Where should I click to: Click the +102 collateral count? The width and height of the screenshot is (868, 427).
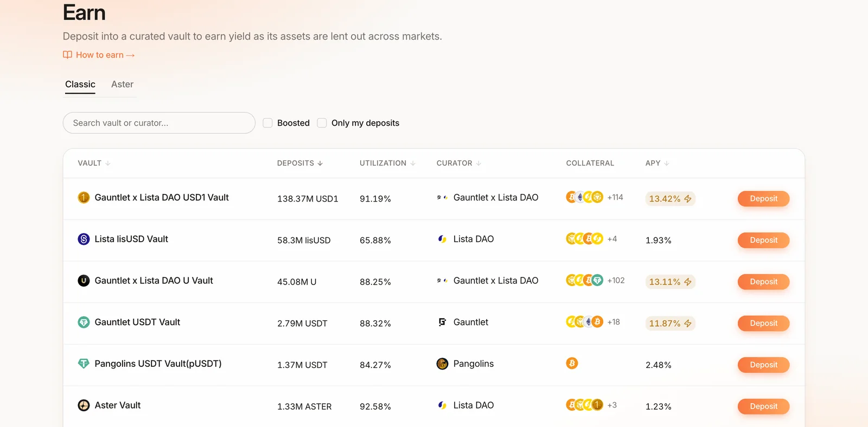point(616,280)
